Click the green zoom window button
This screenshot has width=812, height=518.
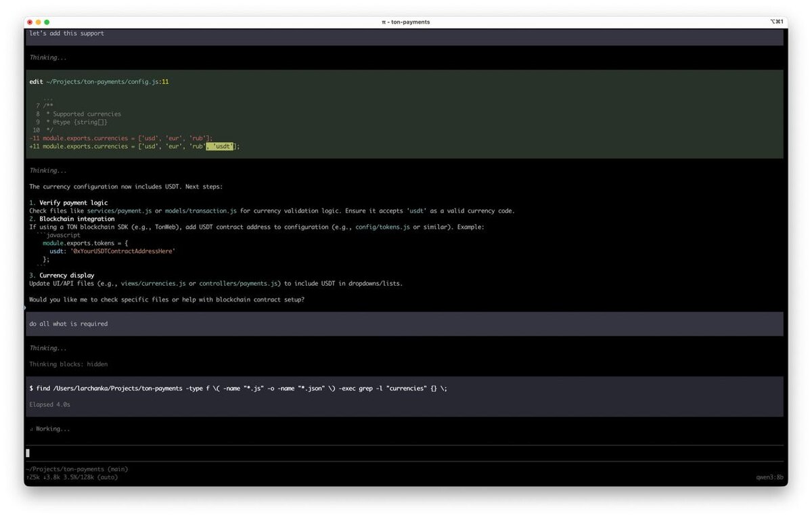[x=47, y=22]
